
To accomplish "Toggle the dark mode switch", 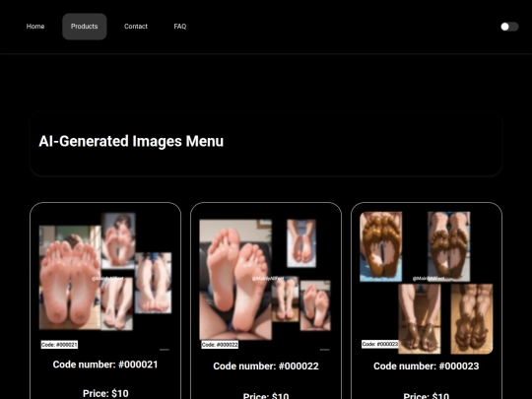I will tap(509, 27).
